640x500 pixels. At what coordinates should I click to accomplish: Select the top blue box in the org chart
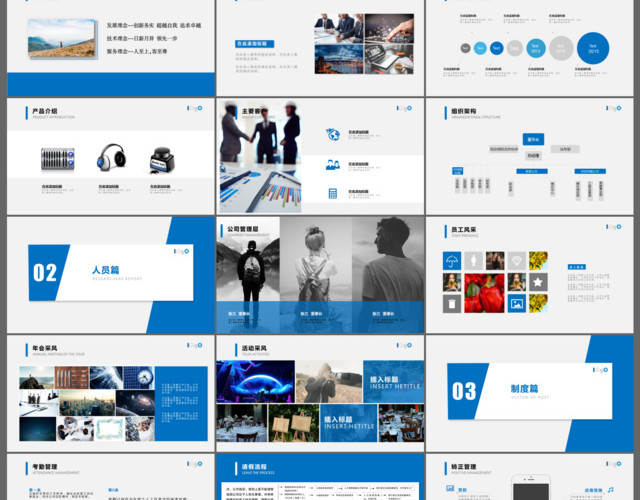pyautogui.click(x=533, y=139)
